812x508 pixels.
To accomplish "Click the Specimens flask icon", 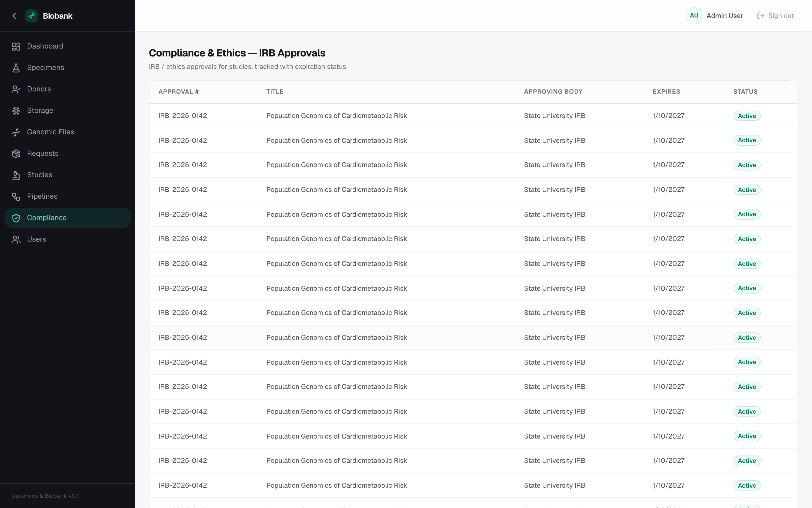I will click(x=16, y=68).
